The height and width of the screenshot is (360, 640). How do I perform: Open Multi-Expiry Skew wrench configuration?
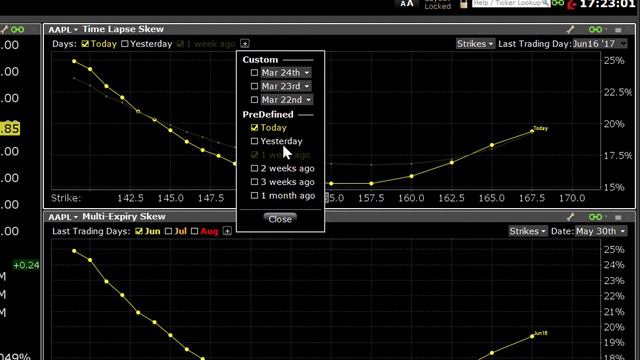coord(571,217)
